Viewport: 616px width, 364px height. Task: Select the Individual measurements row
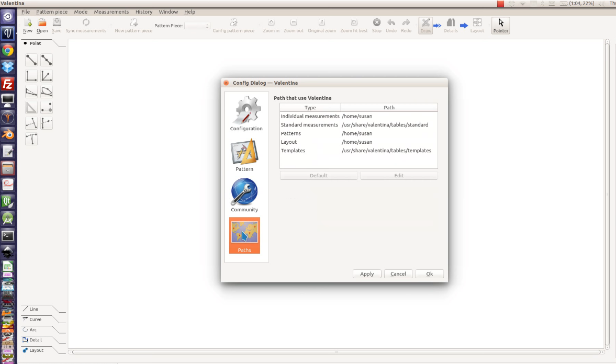click(x=359, y=116)
